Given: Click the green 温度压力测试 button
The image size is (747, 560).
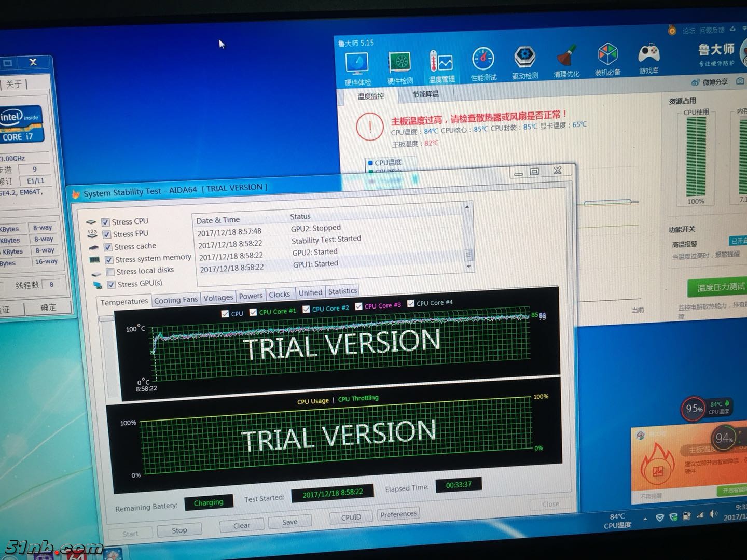Looking at the screenshot, I should 717,288.
